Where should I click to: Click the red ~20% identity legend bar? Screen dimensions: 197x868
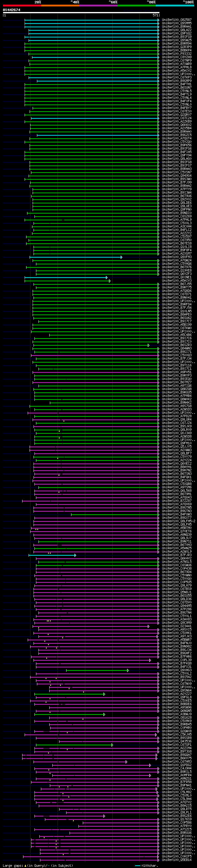pos(22,6)
